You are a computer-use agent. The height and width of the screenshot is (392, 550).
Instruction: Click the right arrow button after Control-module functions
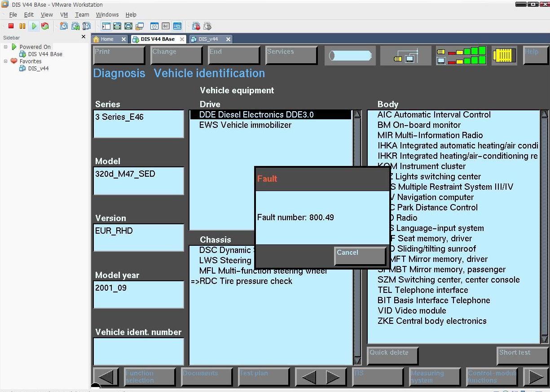(x=536, y=377)
